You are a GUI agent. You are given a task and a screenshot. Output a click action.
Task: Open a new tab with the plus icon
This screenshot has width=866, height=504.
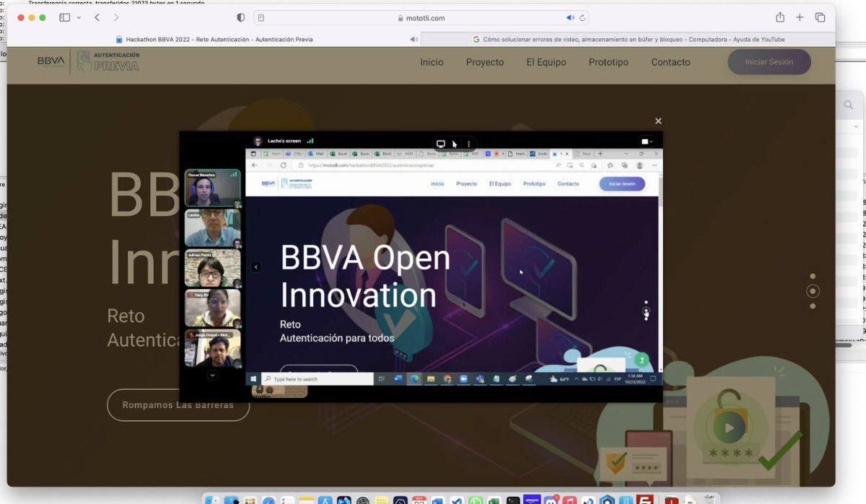click(800, 17)
